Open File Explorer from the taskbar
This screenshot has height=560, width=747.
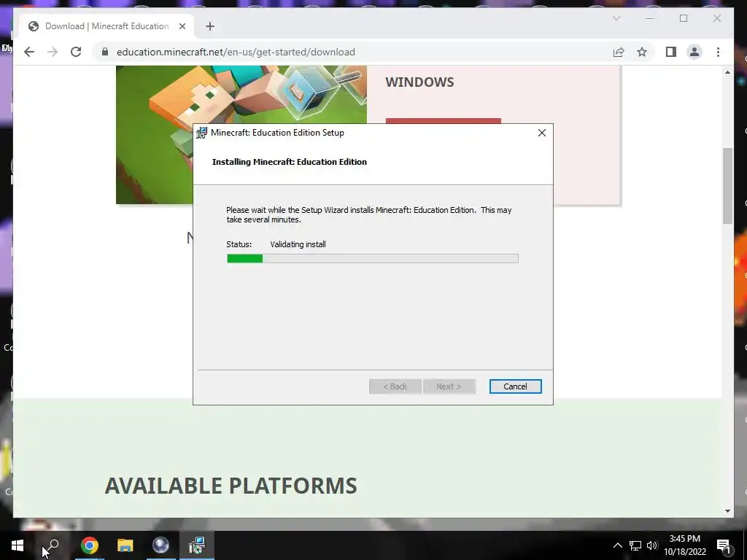coord(125,545)
